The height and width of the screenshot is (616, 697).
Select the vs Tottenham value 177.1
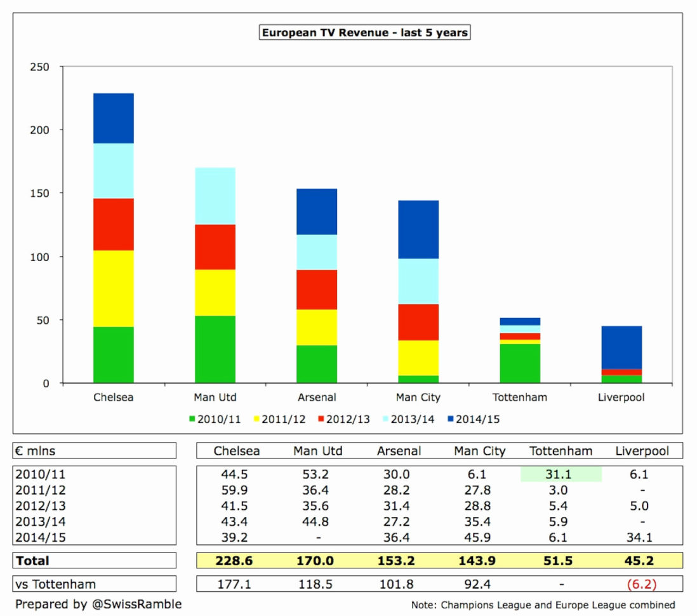tap(234, 584)
